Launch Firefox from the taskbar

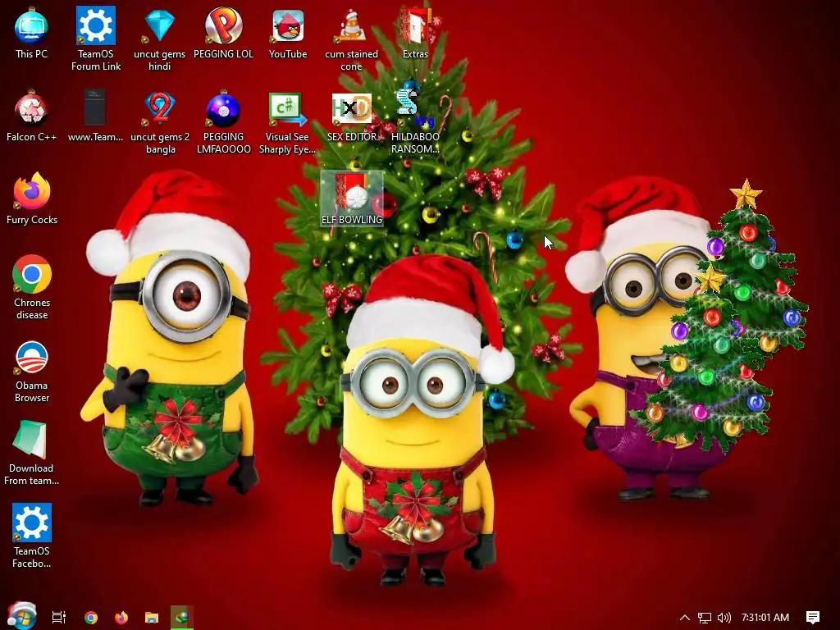pyautogui.click(x=121, y=617)
